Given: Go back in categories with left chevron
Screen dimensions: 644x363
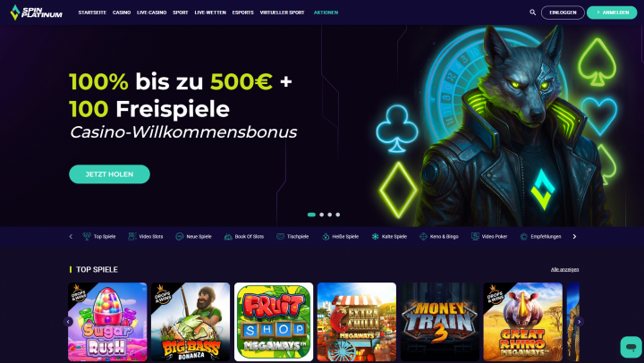Looking at the screenshot, I should point(71,237).
